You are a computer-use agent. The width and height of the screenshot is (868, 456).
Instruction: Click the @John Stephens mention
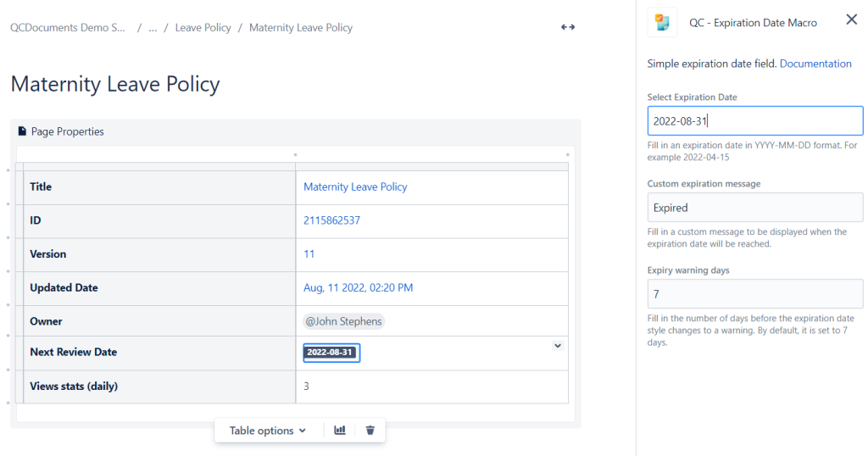(344, 321)
